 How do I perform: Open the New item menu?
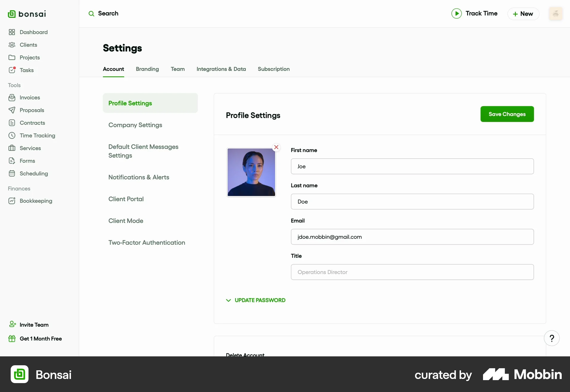coord(523,14)
